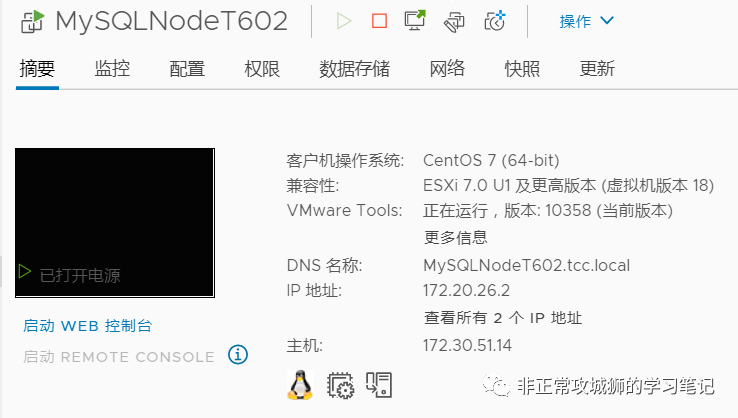Click the chevron arrow beside 操作
This screenshot has height=418, width=738.
point(607,21)
